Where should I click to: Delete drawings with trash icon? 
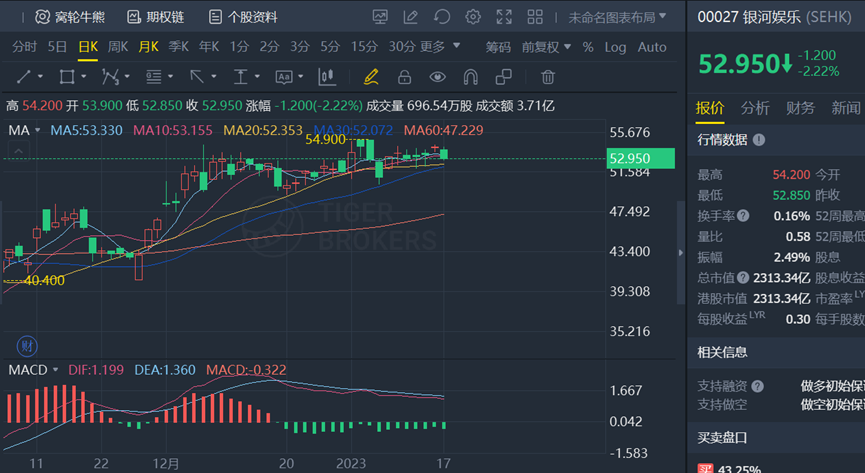547,77
